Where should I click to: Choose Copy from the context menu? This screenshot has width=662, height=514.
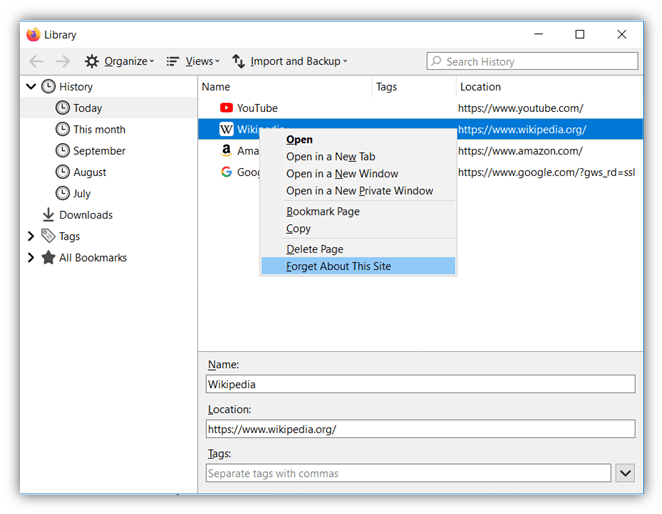pyautogui.click(x=358, y=228)
